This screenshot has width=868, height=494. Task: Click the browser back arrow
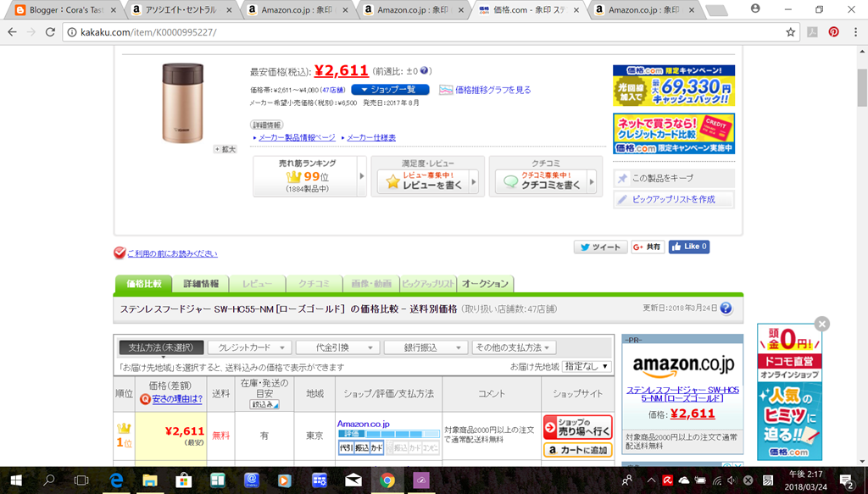pyautogui.click(x=12, y=32)
